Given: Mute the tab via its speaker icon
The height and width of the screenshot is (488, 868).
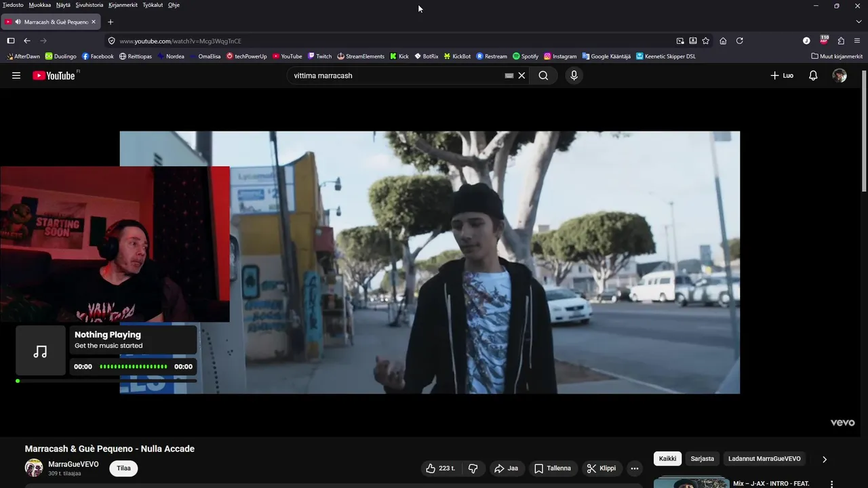Looking at the screenshot, I should coord(18,22).
